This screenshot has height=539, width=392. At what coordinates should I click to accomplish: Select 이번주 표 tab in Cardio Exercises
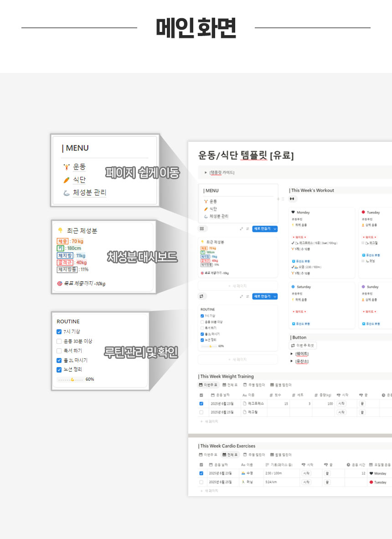pyautogui.click(x=208, y=455)
